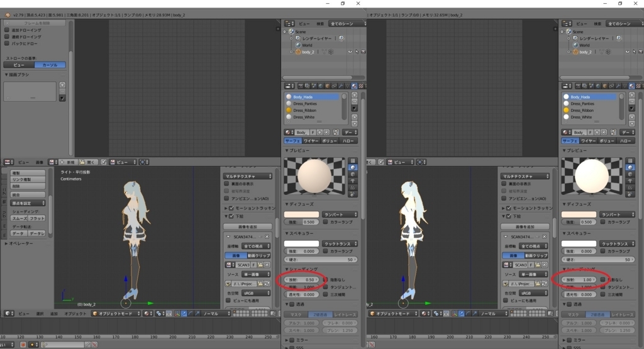Viewport: 644px width, 349px height.
Task: Switch to ボリュー tab in left window
Action: [330, 141]
